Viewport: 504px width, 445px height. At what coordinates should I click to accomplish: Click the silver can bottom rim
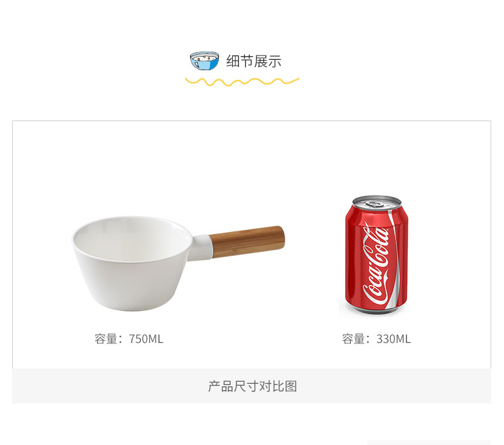pos(376,310)
